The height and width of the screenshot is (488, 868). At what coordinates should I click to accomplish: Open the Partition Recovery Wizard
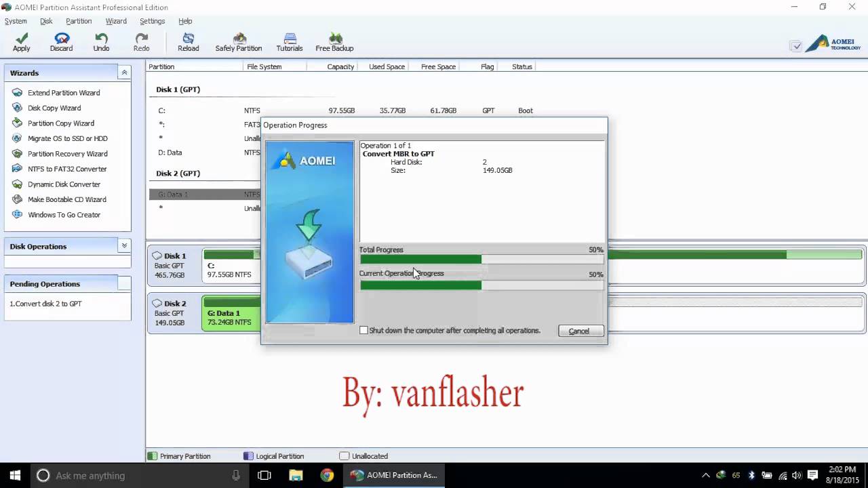68,154
